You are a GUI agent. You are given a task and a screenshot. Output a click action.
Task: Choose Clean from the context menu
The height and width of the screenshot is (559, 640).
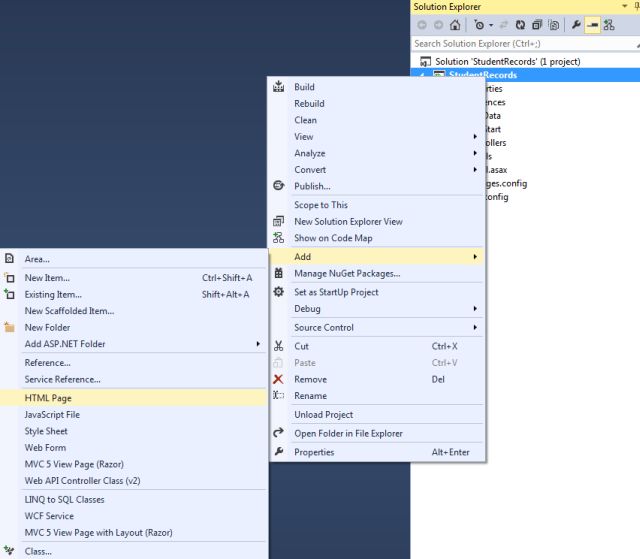(305, 120)
